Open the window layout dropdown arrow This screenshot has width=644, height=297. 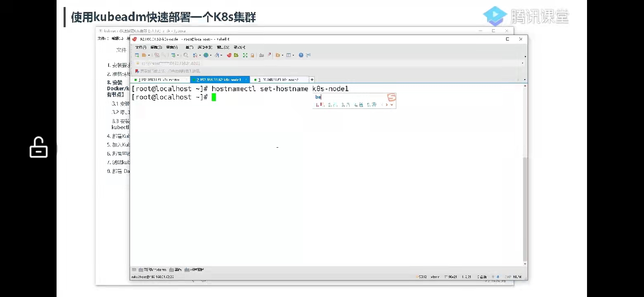pyautogui.click(x=293, y=55)
